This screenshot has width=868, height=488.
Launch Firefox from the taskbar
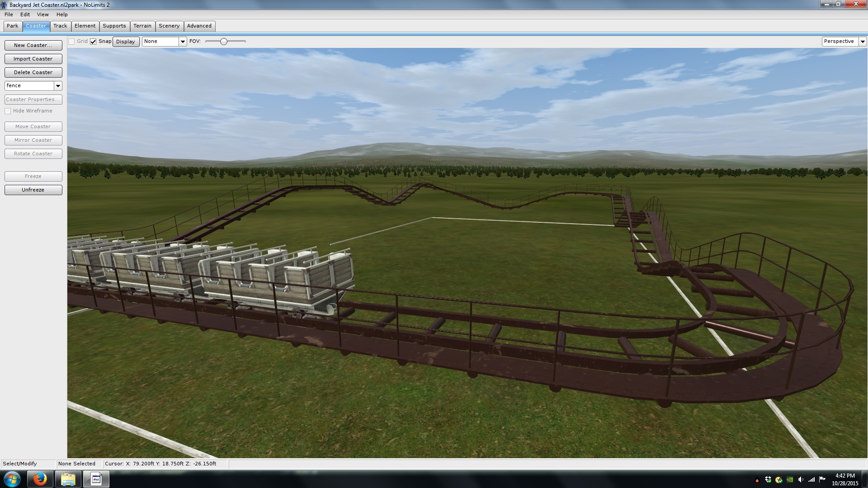(x=40, y=479)
